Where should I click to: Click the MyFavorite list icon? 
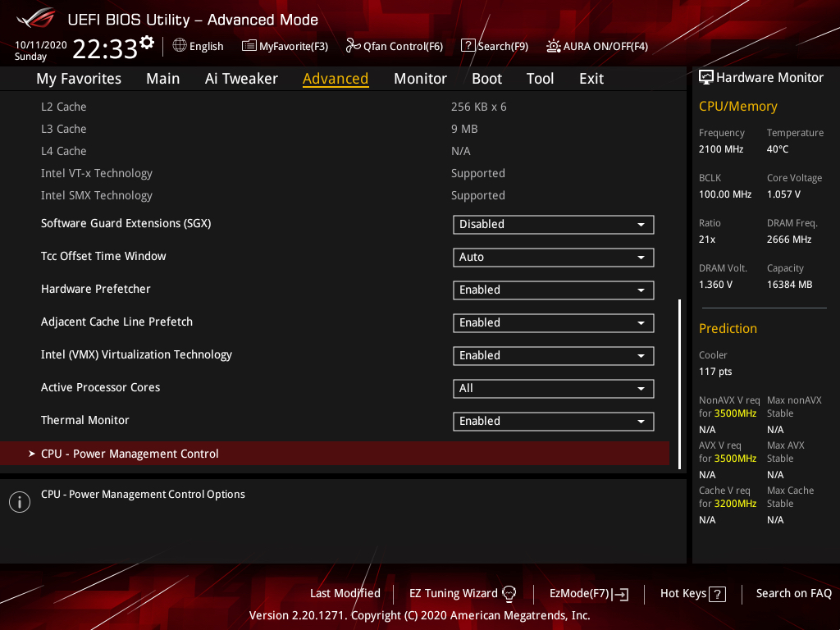coord(249,46)
